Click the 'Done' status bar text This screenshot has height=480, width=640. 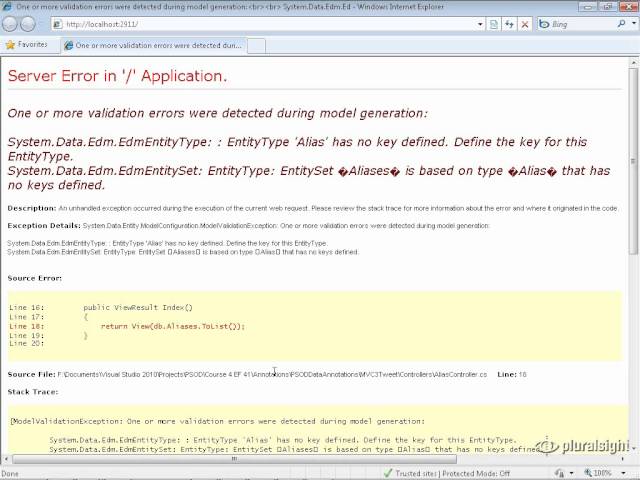click(10, 474)
